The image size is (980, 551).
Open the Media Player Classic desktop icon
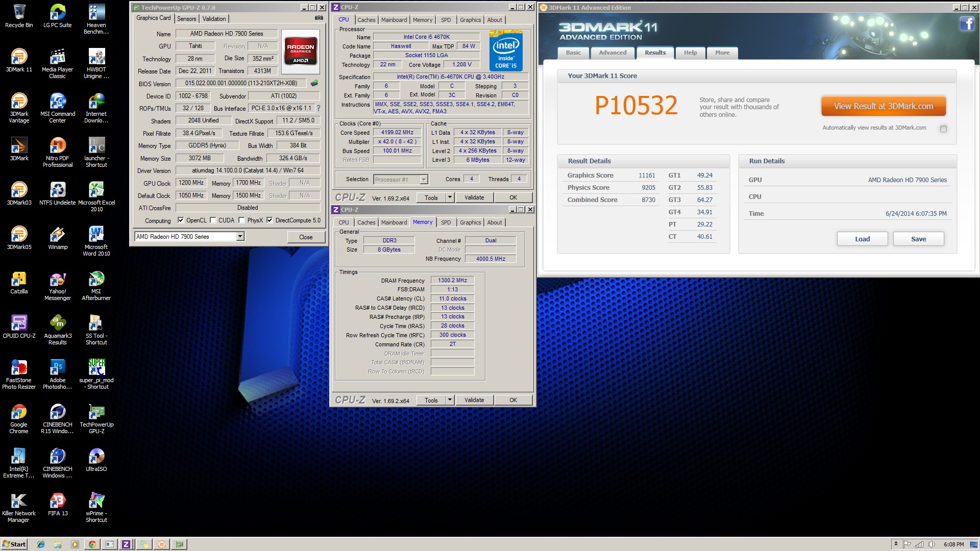[x=58, y=63]
